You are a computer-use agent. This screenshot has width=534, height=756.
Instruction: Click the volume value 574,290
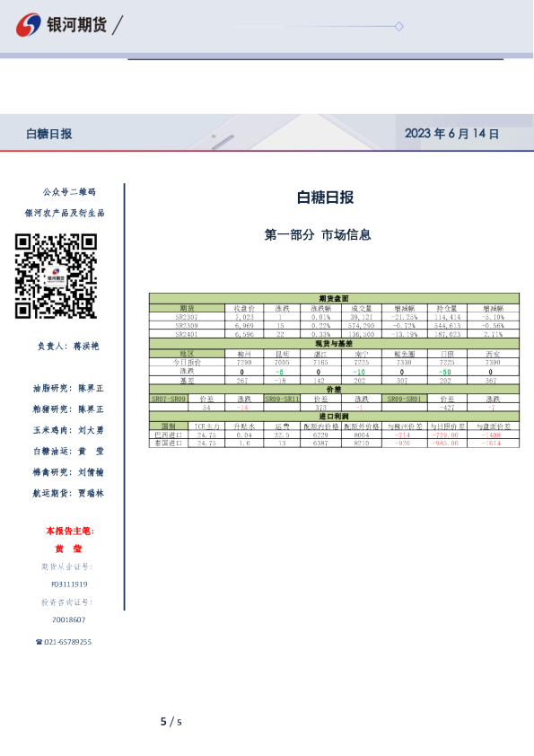(x=362, y=325)
